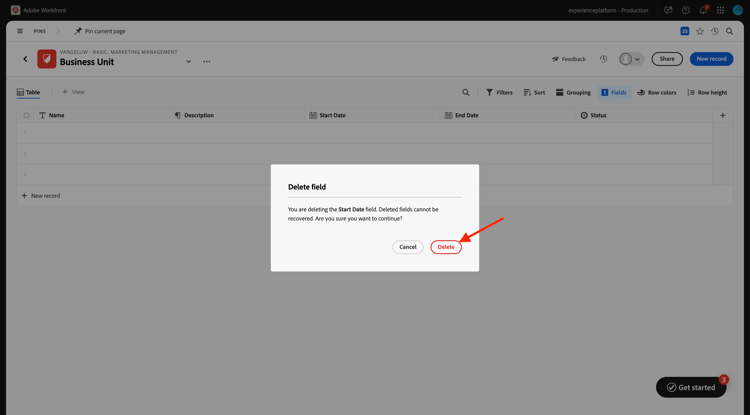Open the user profile avatar in the top bar
The image size is (750, 415).
coord(738,10)
